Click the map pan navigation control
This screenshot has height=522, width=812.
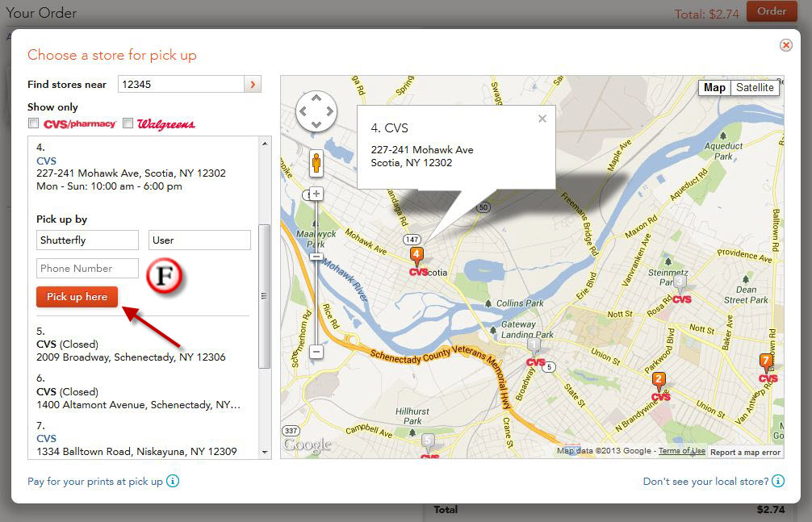tap(316, 111)
